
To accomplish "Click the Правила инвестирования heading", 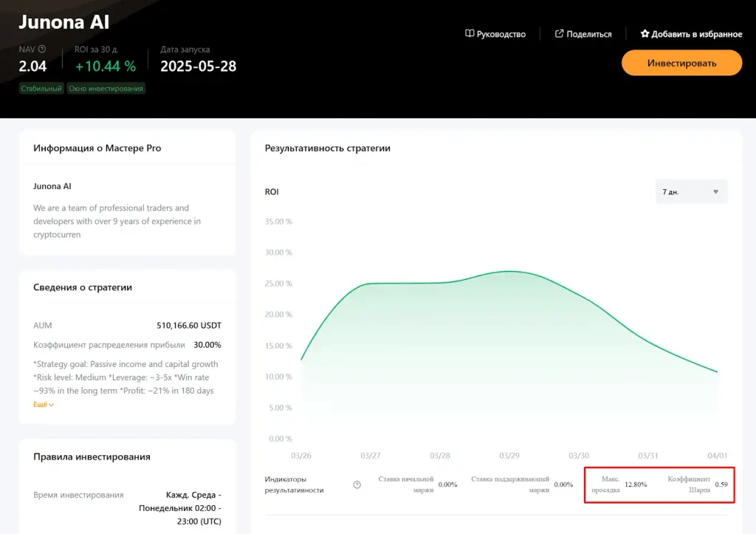I will [x=92, y=456].
